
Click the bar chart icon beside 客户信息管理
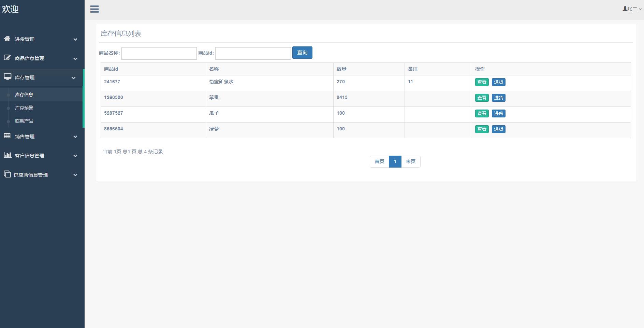[8, 155]
